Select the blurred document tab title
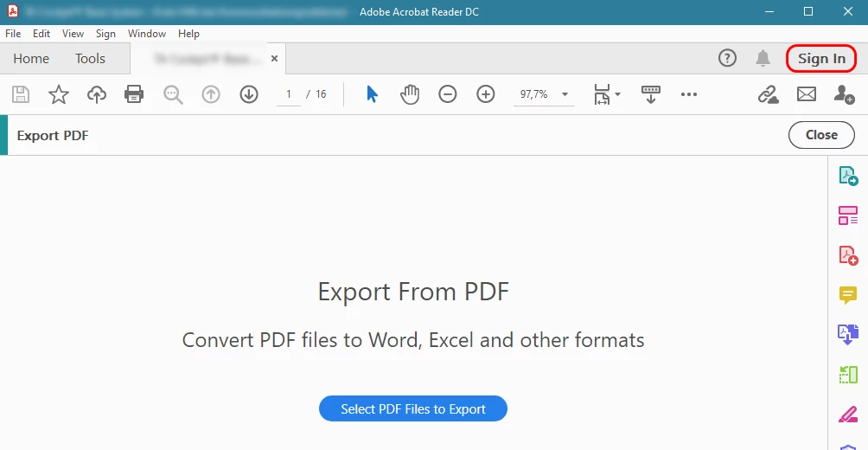Image resolution: width=868 pixels, height=450 pixels. (207, 58)
